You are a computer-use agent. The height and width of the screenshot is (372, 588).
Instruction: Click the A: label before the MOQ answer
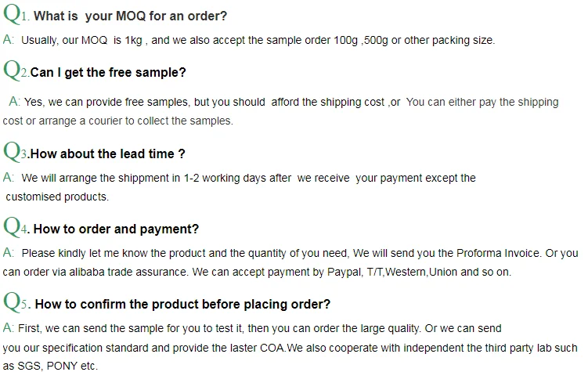[x=9, y=39]
